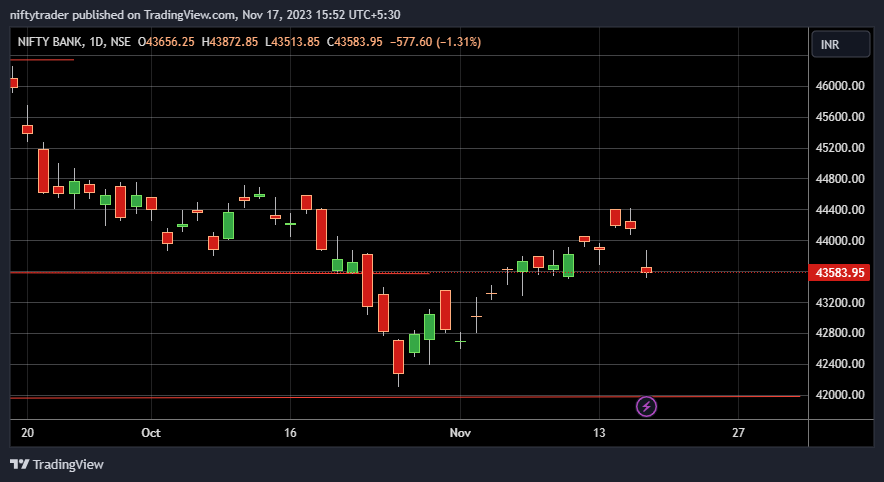Click the change value −577.60 (−1.31%)
The width and height of the screenshot is (884, 482).
point(435,42)
